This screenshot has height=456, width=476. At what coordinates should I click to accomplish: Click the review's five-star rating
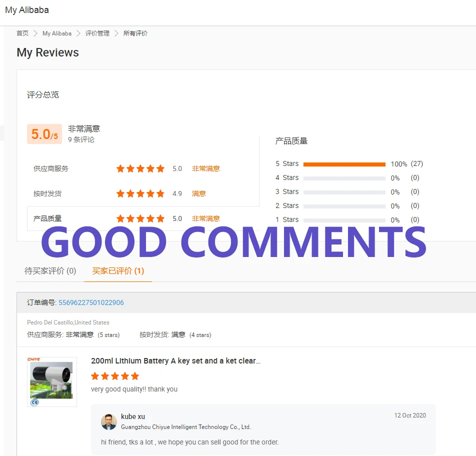(x=115, y=376)
